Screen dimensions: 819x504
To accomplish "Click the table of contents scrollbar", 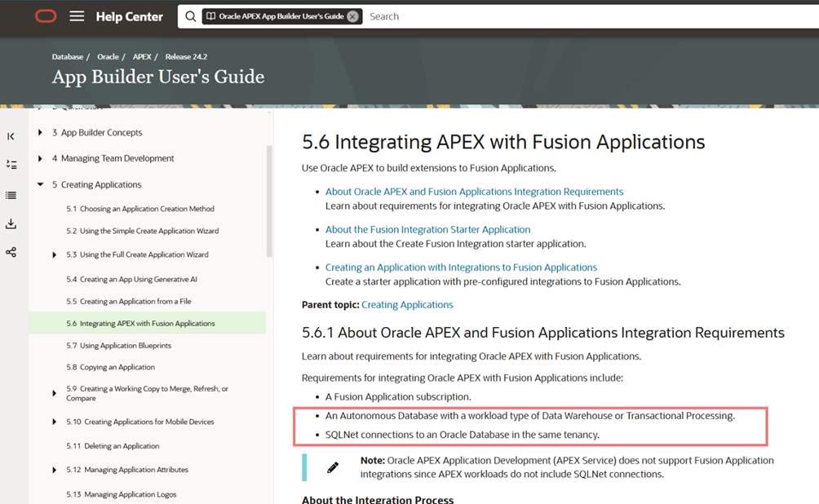I will (x=269, y=196).
